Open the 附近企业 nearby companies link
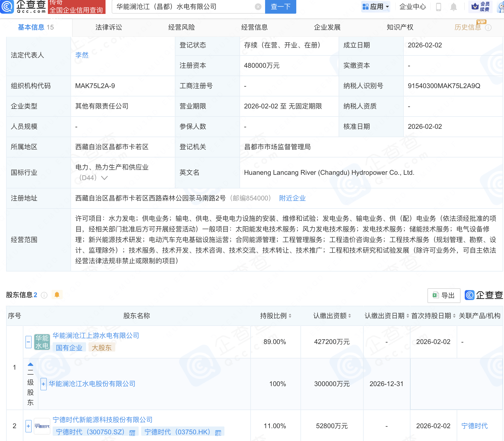 [292, 198]
